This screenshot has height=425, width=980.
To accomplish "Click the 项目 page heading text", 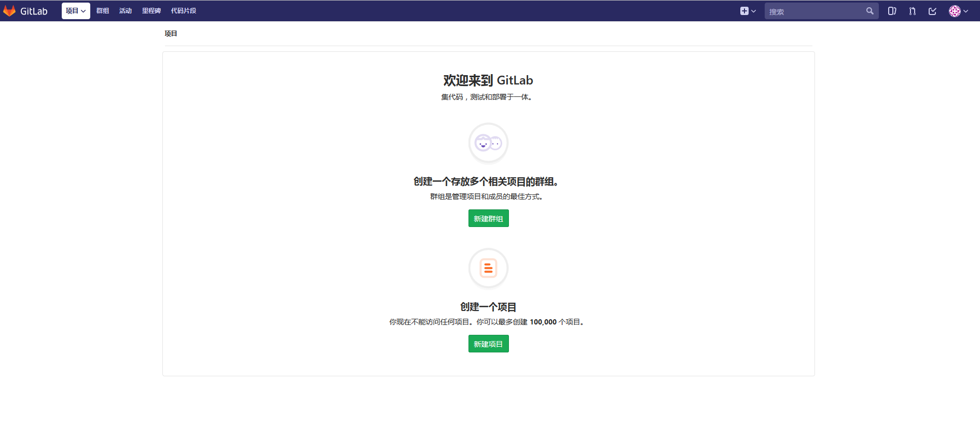I will coord(171,34).
